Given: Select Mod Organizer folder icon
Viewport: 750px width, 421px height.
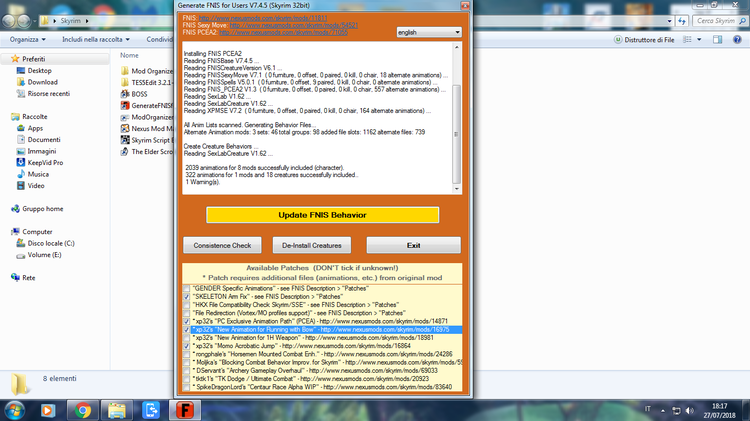Looking at the screenshot, I should tap(125, 71).
